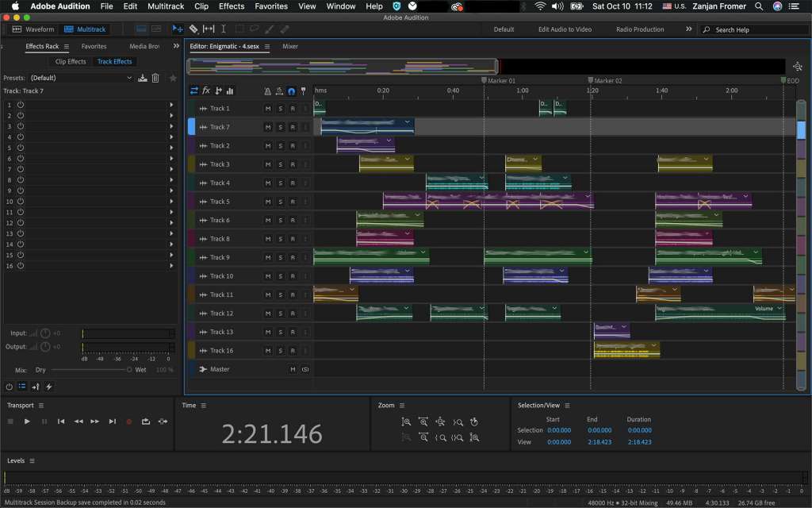Mute Track 1
The height and width of the screenshot is (508, 812).
[268, 108]
